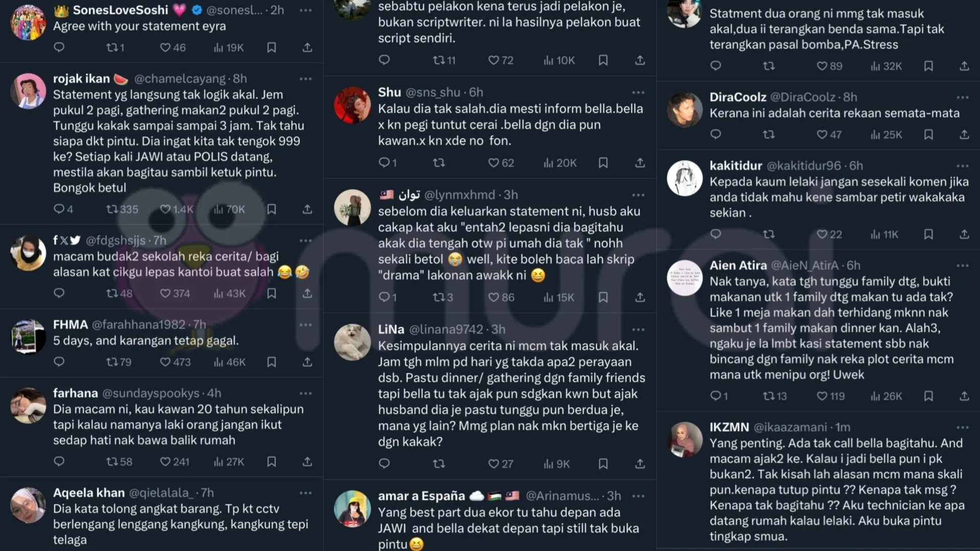
Task: Open three-dot menu on IKZMN's tweet
Action: (x=963, y=428)
